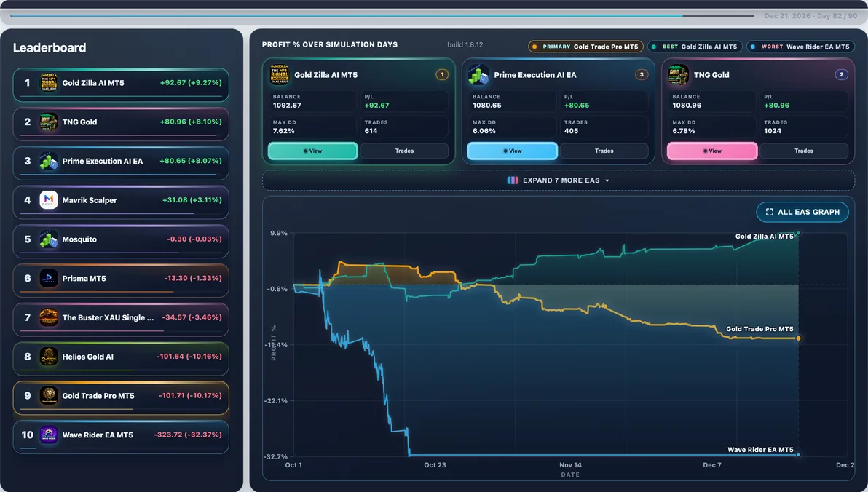Open Trades for TNG Gold card
The height and width of the screenshot is (492, 868).
(x=804, y=151)
